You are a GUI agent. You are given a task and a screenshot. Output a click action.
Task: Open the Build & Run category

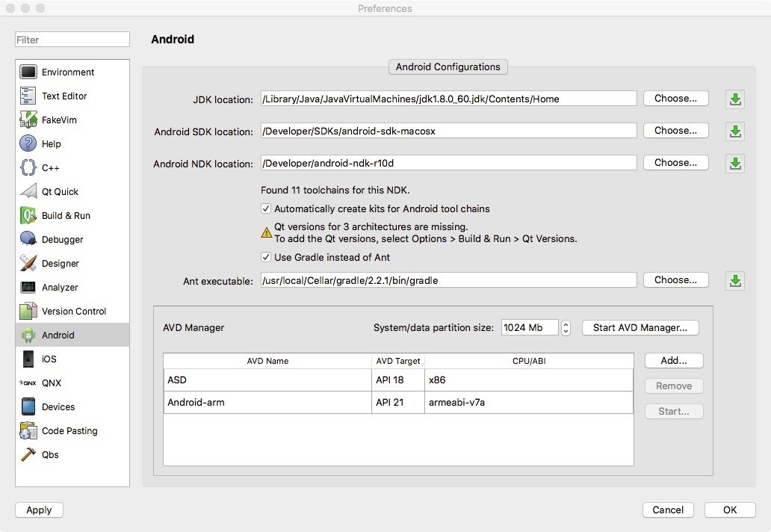(72, 215)
